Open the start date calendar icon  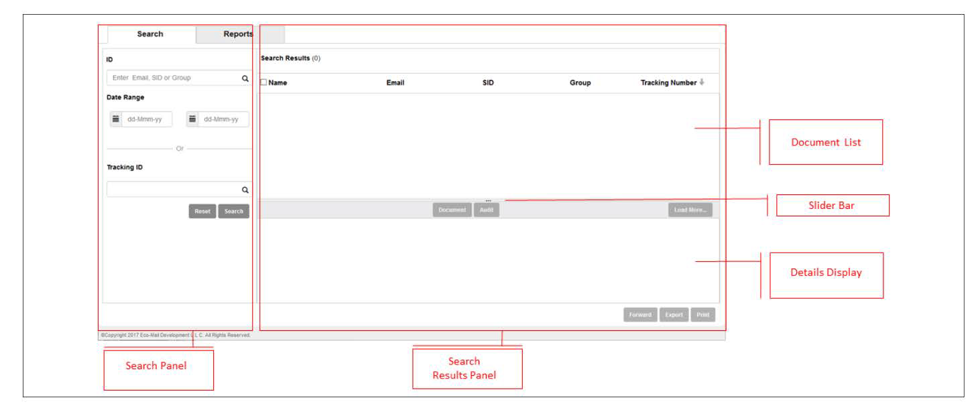pyautogui.click(x=116, y=119)
